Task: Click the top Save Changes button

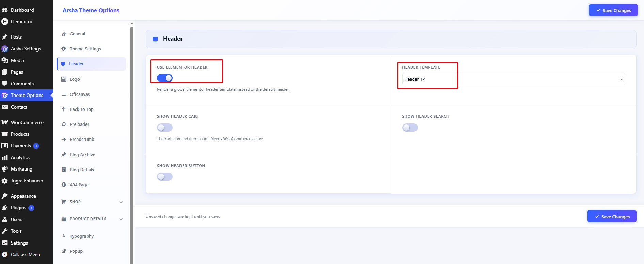Action: click(613, 10)
